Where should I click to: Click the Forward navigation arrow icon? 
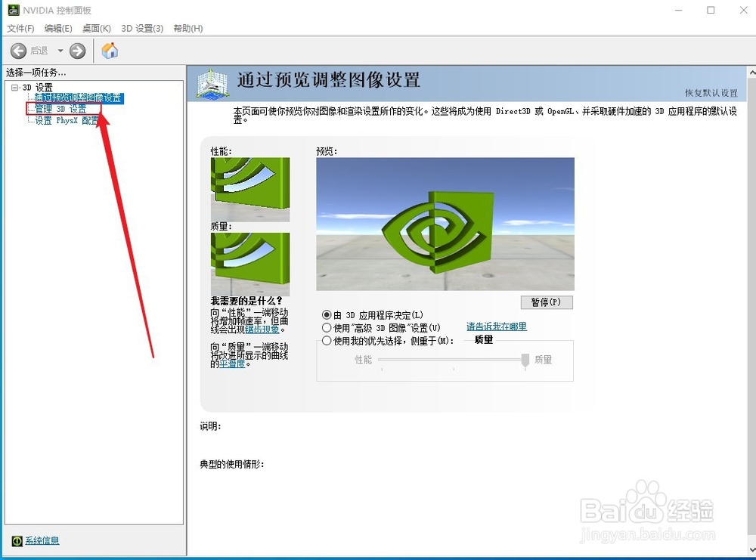76,51
